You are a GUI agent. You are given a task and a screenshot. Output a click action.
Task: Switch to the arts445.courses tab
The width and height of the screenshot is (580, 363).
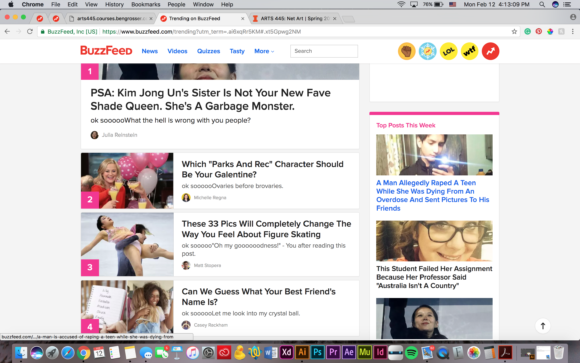[111, 18]
